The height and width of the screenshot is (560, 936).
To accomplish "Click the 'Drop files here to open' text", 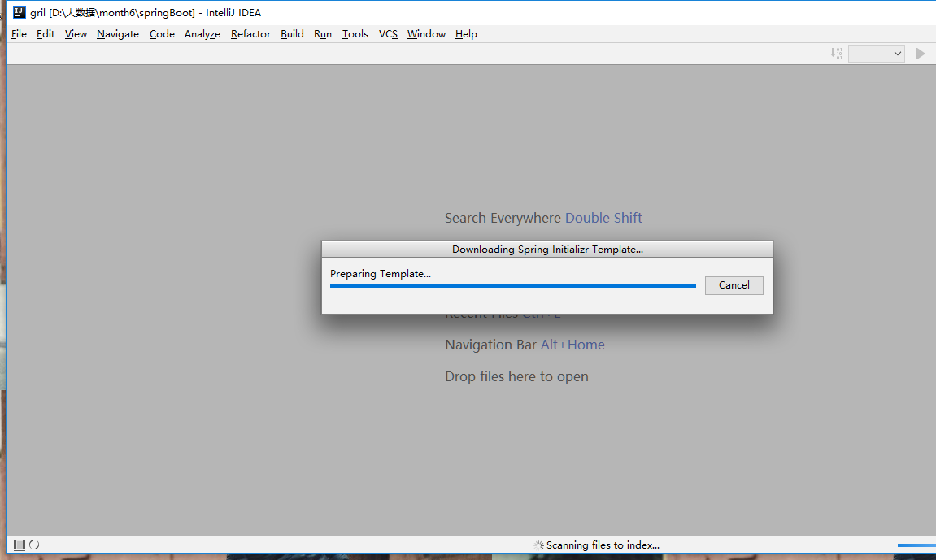I will tap(516, 376).
